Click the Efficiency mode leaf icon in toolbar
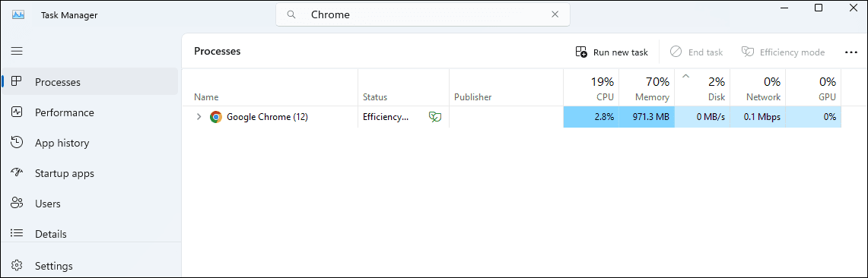 [748, 52]
